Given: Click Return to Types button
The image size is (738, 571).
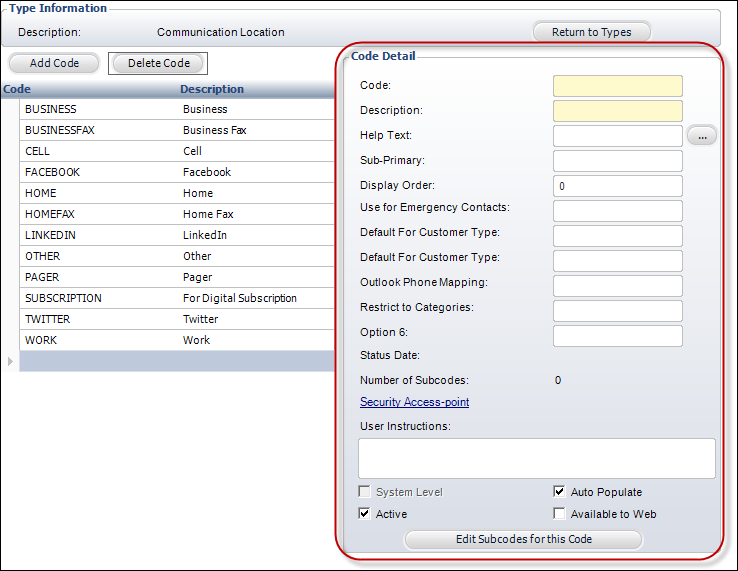Looking at the screenshot, I should pos(591,32).
